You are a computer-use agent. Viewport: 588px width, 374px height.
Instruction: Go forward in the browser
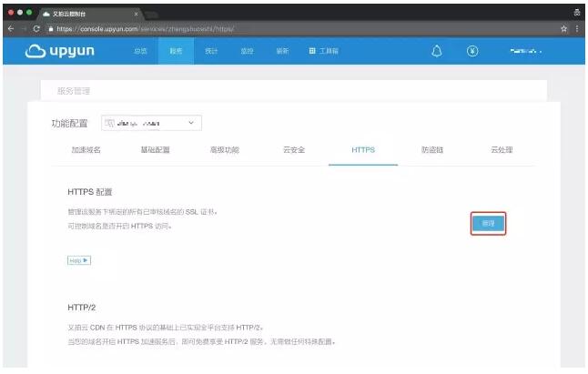(24, 29)
